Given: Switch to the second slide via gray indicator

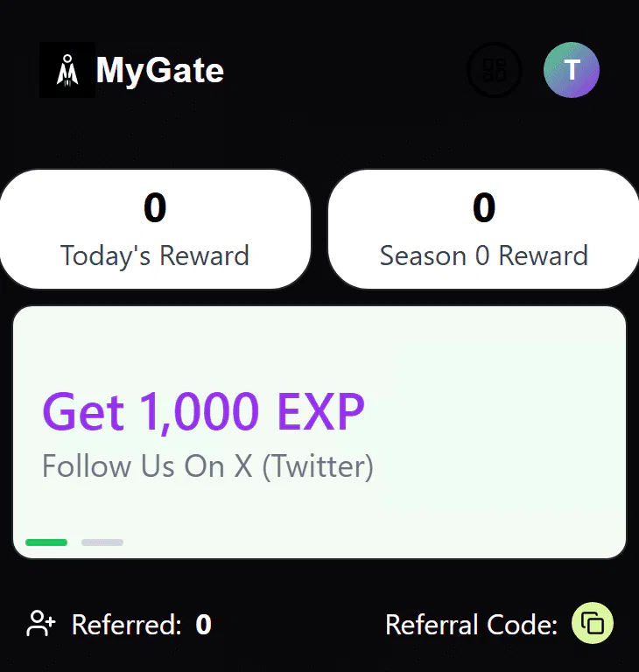Looking at the screenshot, I should 102,542.
